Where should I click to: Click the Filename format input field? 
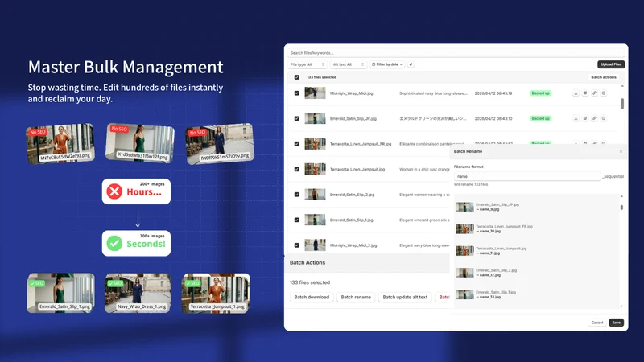(x=527, y=176)
